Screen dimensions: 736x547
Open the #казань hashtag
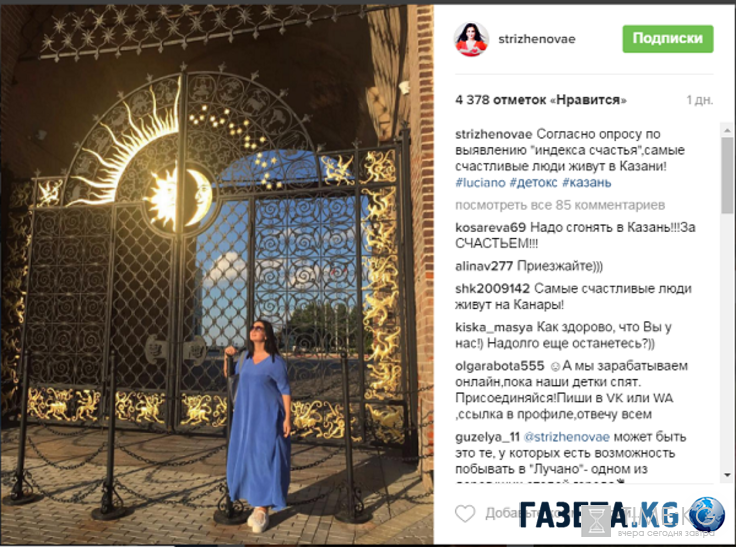[586, 183]
